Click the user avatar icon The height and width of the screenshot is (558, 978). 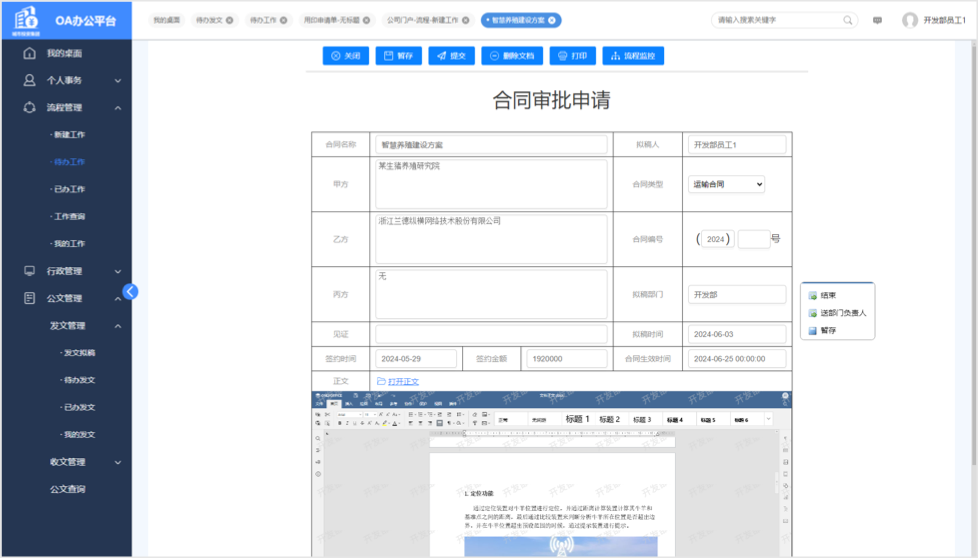[909, 20]
